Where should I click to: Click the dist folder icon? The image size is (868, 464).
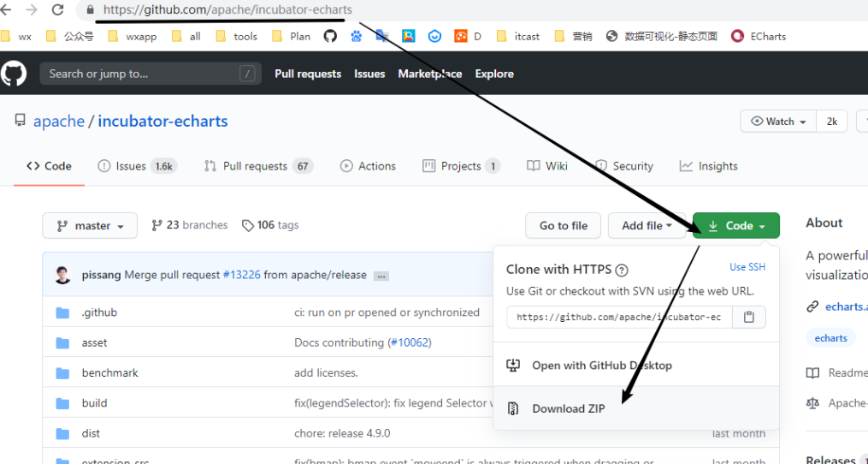coord(62,433)
